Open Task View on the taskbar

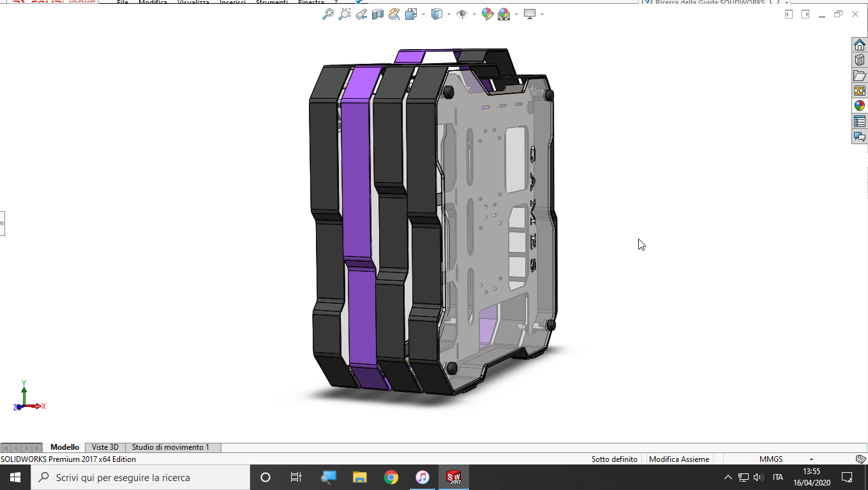pos(296,477)
